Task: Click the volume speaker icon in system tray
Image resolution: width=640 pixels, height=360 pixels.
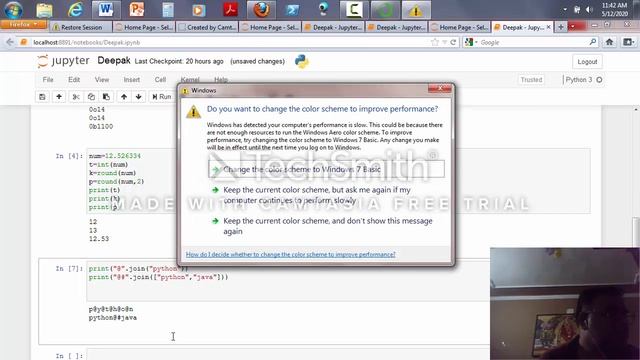Action: tap(589, 10)
